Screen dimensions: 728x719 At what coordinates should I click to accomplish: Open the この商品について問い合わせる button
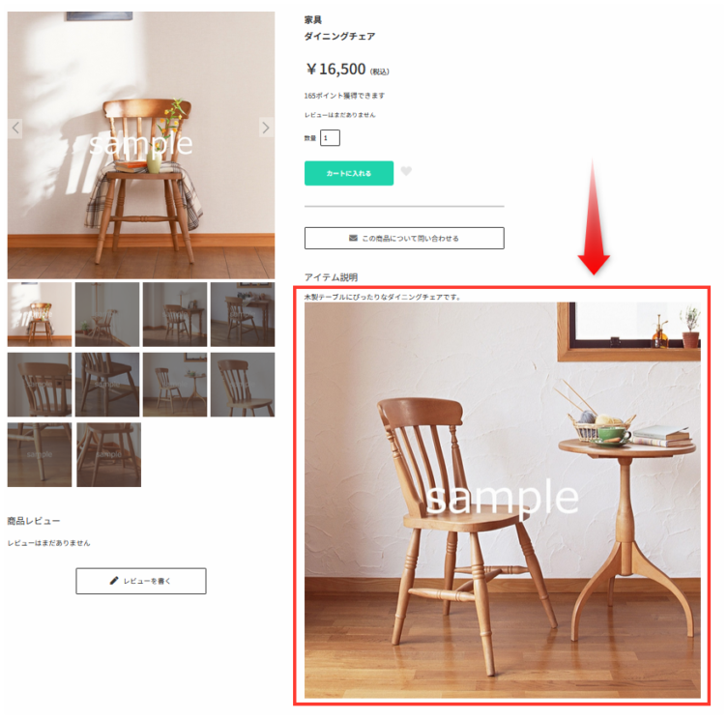[404, 238]
